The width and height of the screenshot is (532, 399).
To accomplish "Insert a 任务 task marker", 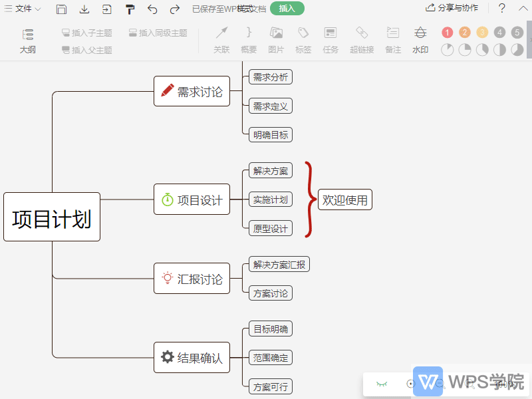I will click(330, 39).
